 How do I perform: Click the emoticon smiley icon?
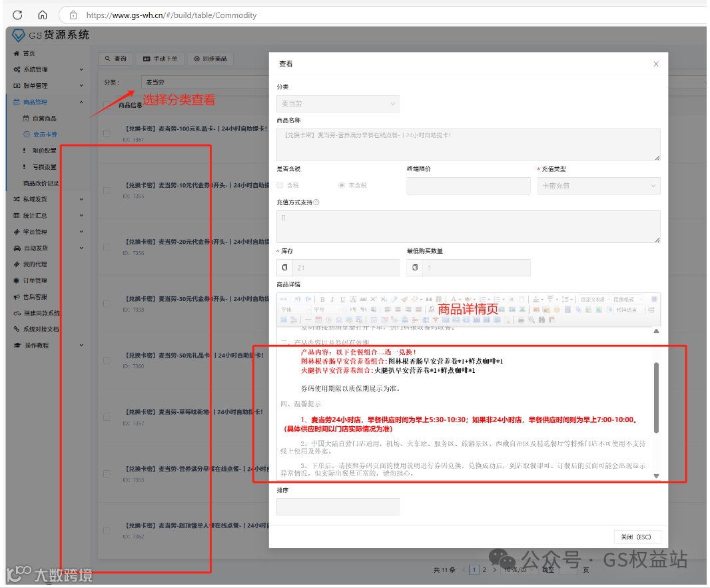tap(557, 310)
